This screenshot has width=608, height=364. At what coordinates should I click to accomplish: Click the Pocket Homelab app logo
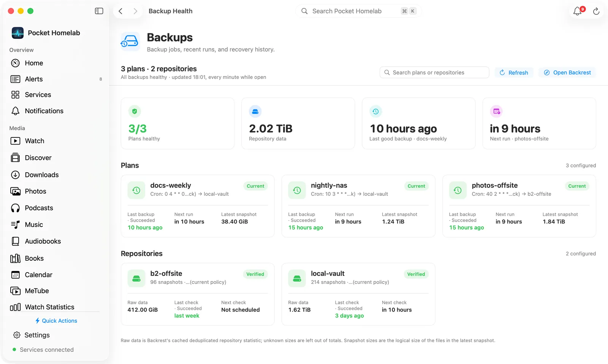point(17,33)
